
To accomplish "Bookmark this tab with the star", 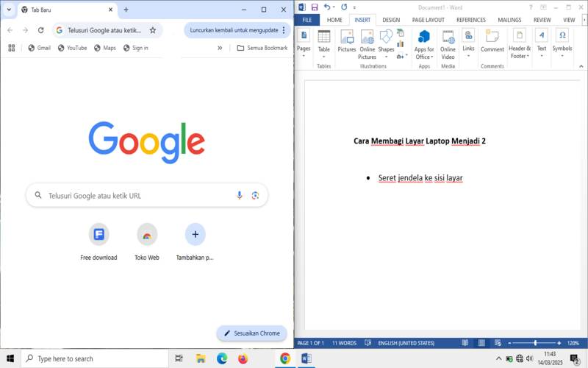I will tap(153, 30).
